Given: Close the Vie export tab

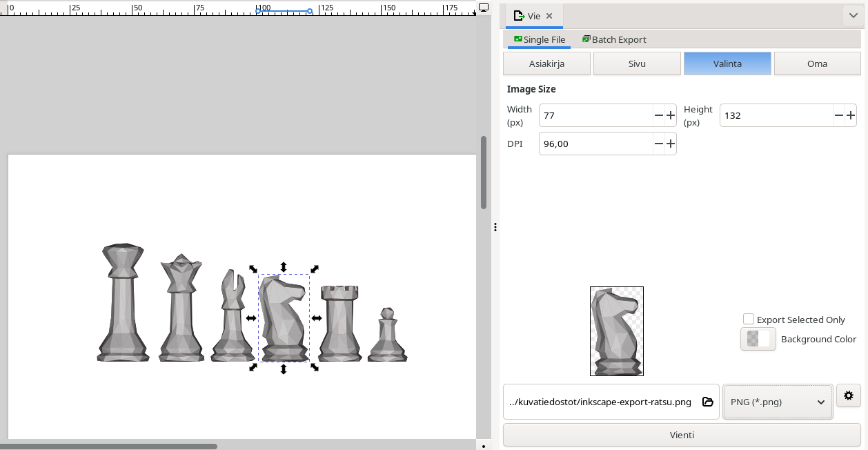Looking at the screenshot, I should click(549, 16).
